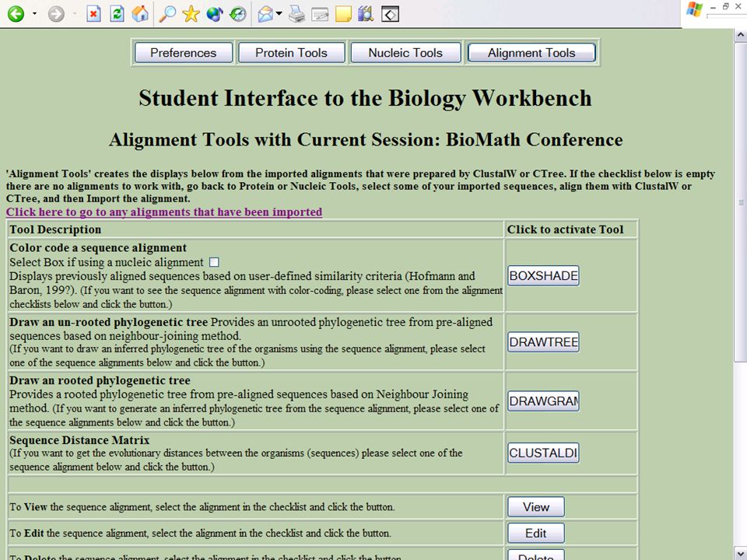The height and width of the screenshot is (560, 747).
Task: Open the Back button history dropdown arrow
Action: [x=34, y=14]
